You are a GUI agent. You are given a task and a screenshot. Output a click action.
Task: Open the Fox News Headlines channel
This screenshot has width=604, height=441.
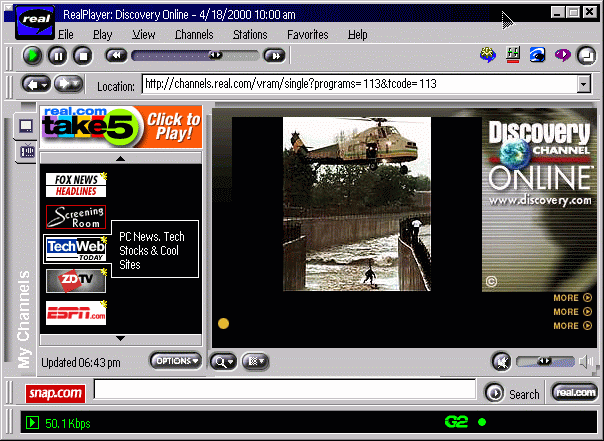tap(76, 185)
